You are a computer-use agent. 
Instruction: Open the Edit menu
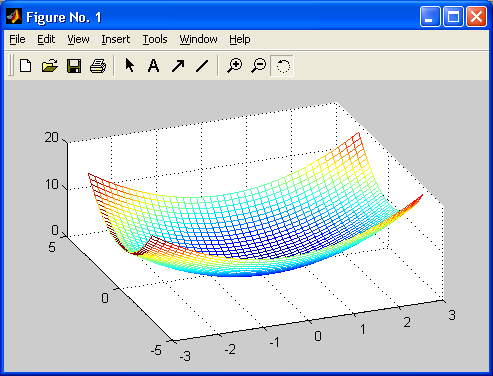coord(46,39)
